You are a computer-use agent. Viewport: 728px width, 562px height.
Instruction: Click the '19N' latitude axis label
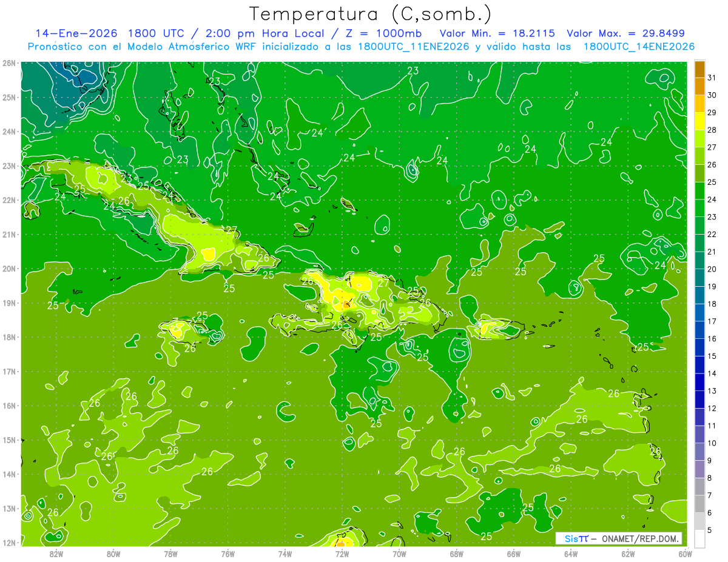click(x=8, y=303)
